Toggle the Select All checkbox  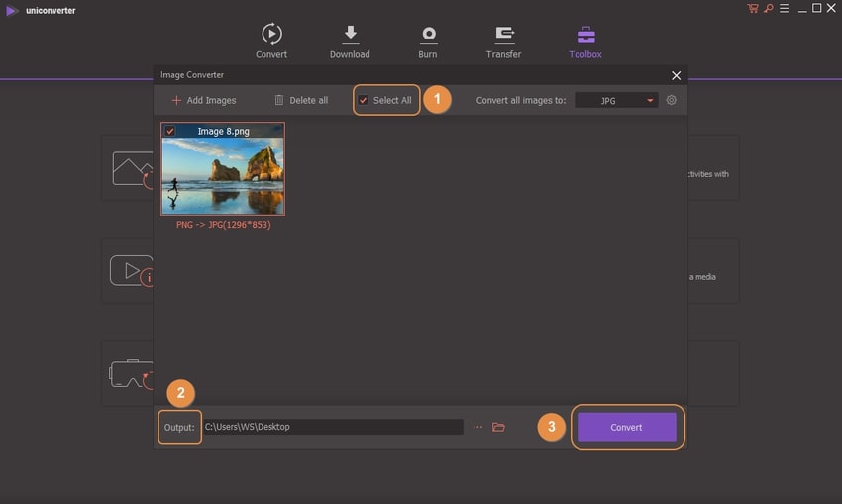point(364,100)
